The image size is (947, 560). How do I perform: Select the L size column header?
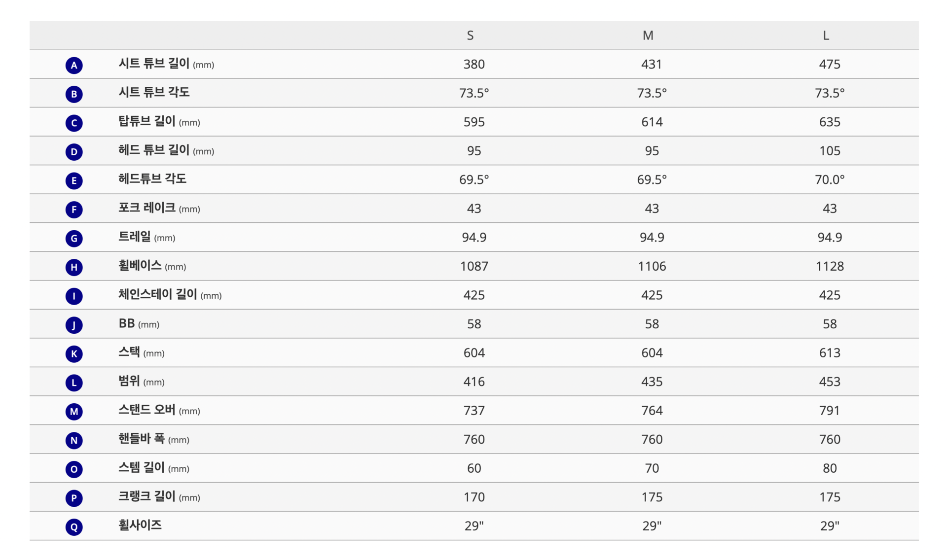tap(826, 35)
